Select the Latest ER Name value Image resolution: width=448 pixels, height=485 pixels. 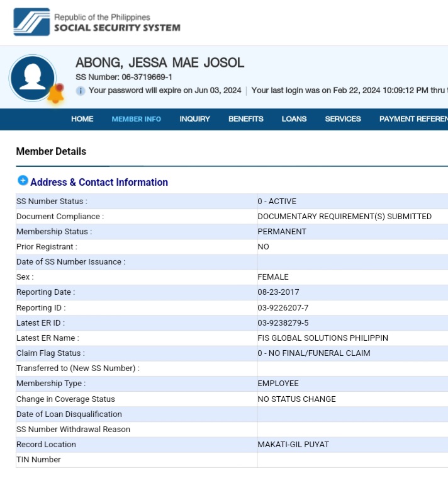[x=322, y=338]
